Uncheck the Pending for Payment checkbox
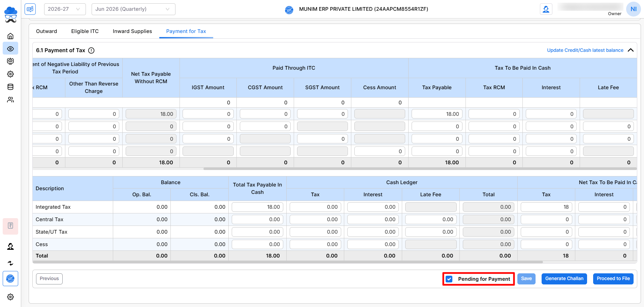Screen dimensions: 644x307 click(x=449, y=279)
